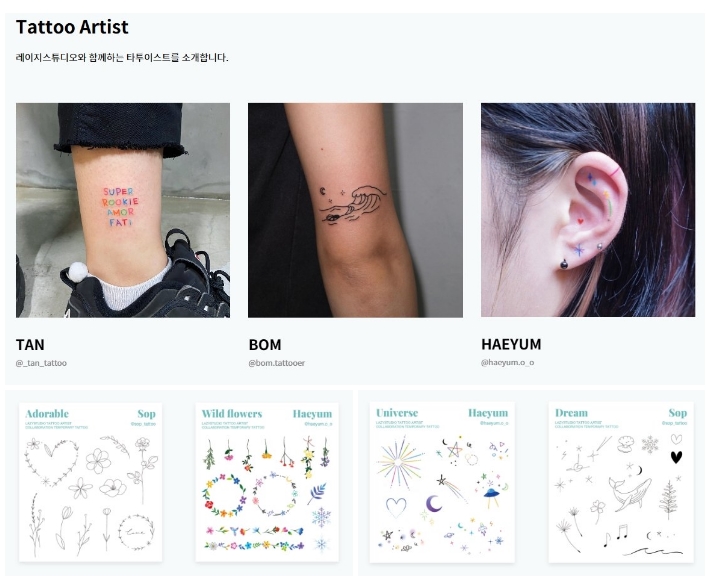This screenshot has width=710, height=584.
Task: Select the Dream tattoo sheet by Sop
Action: click(x=621, y=482)
